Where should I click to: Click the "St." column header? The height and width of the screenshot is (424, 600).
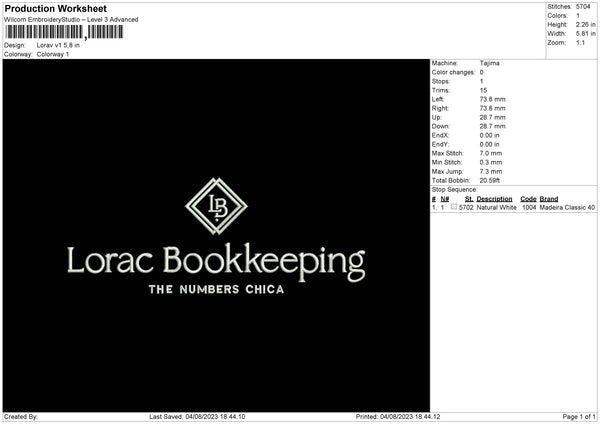[x=469, y=199]
